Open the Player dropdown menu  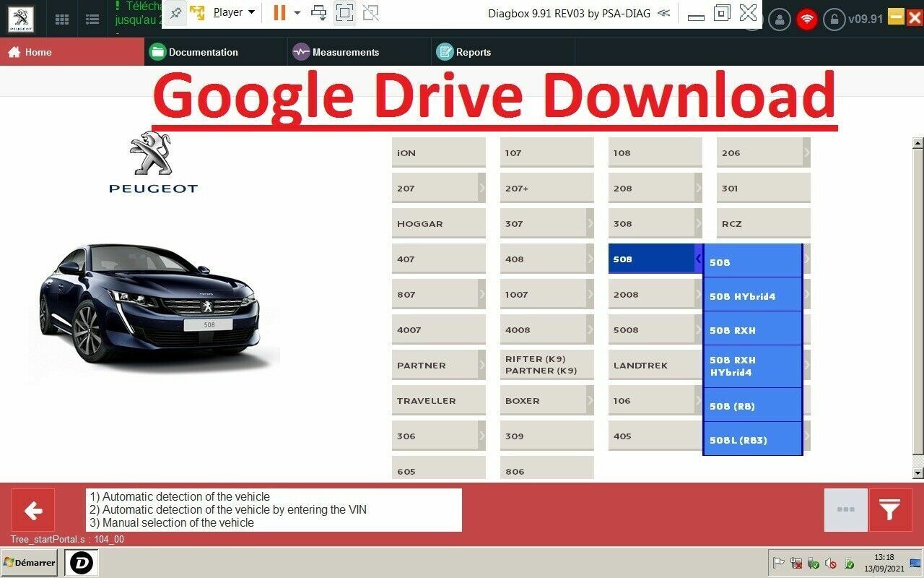pos(235,12)
